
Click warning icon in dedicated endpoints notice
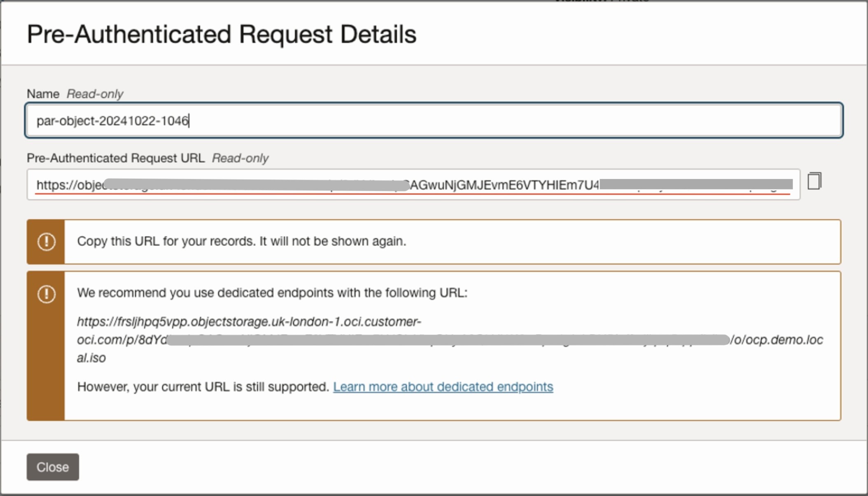coord(46,294)
